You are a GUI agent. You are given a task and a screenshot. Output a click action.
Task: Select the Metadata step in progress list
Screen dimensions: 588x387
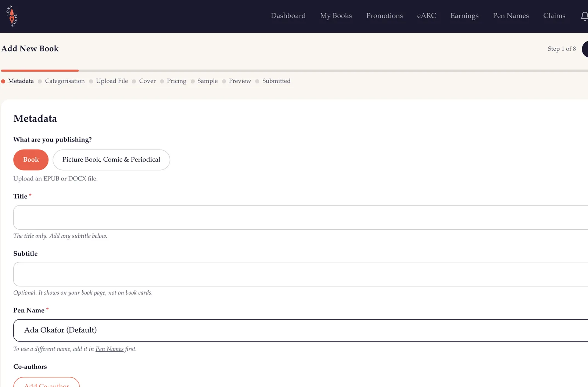tap(18, 81)
